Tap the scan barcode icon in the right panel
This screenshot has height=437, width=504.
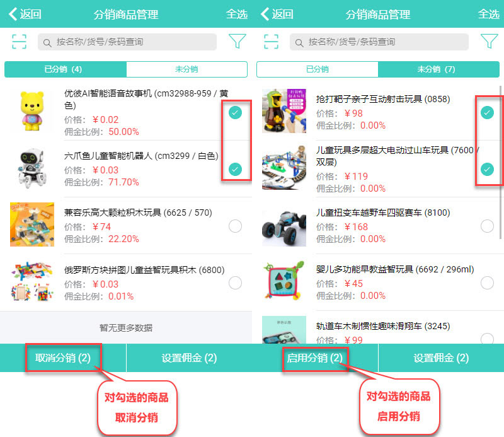tap(271, 42)
